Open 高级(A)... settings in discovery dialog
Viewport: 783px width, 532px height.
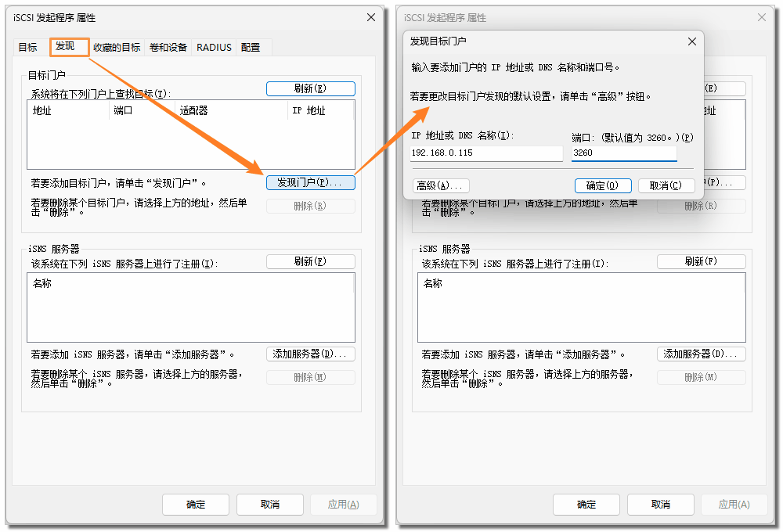tap(441, 185)
